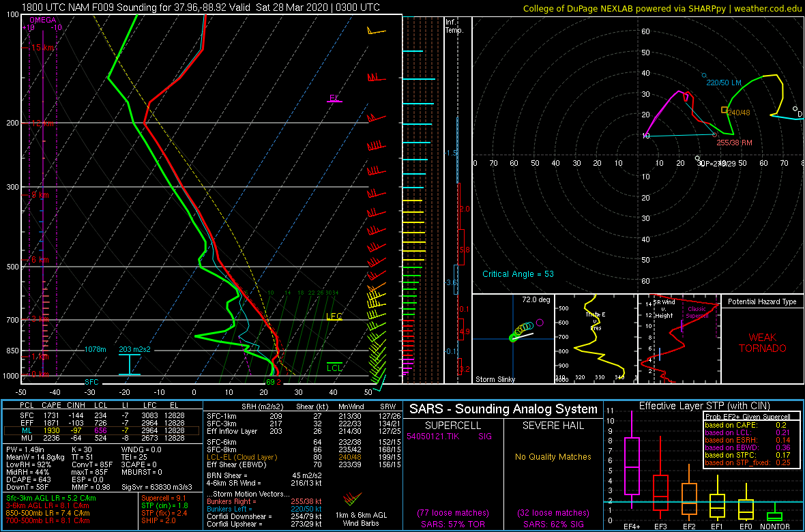Click the 1km & 6km AGL wind barbs icon

[x=351, y=499]
